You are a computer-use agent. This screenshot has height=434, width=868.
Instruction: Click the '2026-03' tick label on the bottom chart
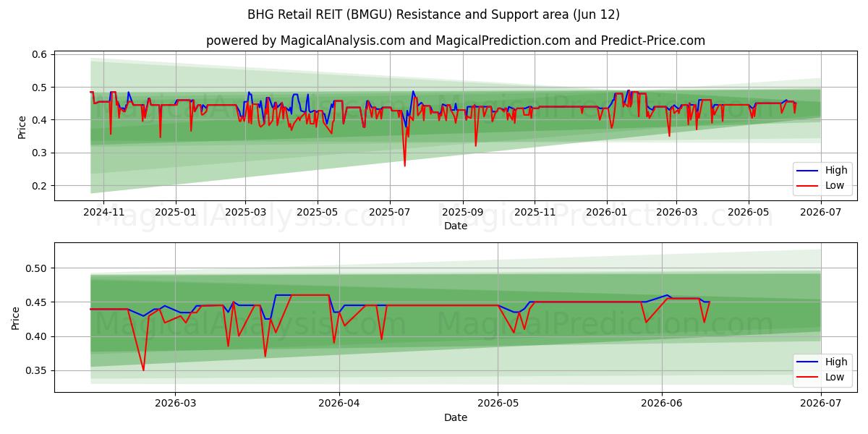coord(176,404)
